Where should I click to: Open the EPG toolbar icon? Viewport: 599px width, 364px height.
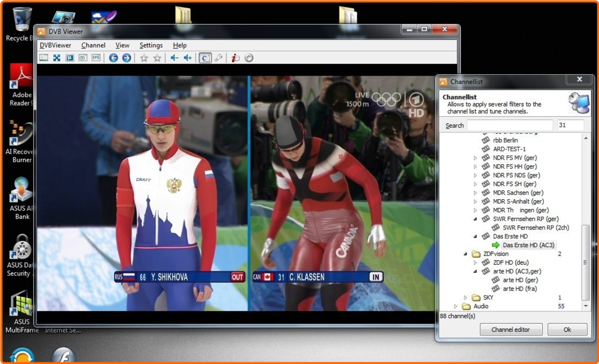tap(96, 58)
